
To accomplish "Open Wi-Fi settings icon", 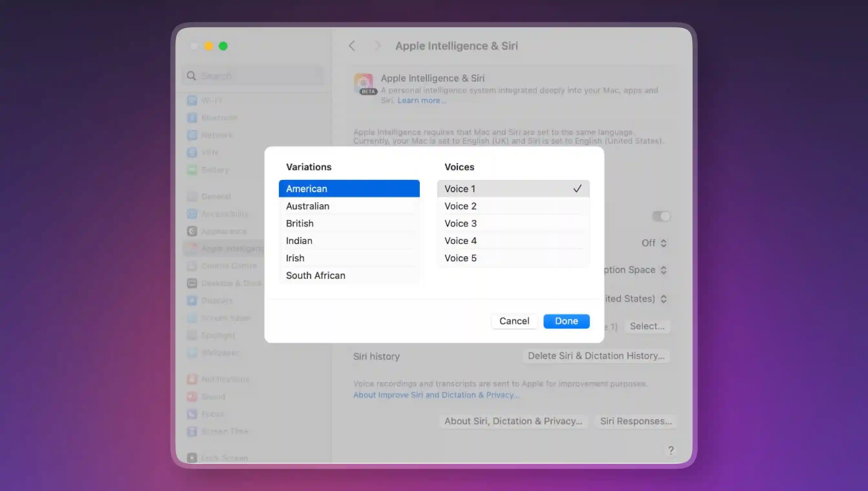I will [x=192, y=100].
